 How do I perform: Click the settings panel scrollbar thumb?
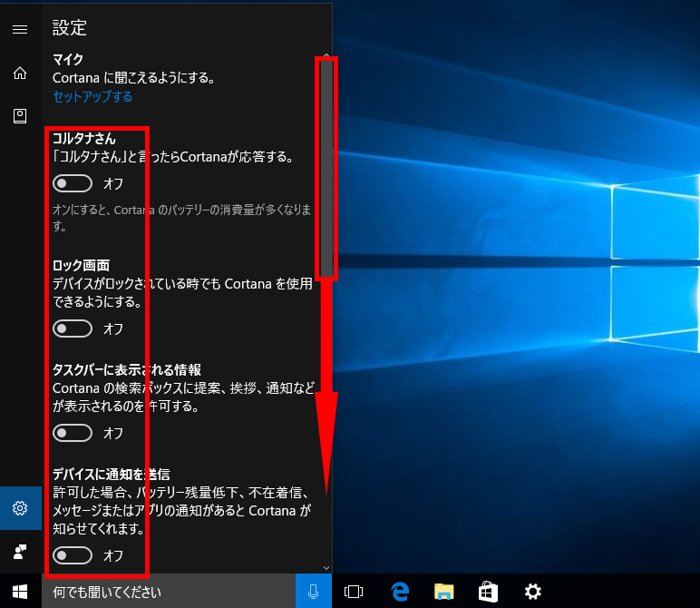pyautogui.click(x=326, y=169)
